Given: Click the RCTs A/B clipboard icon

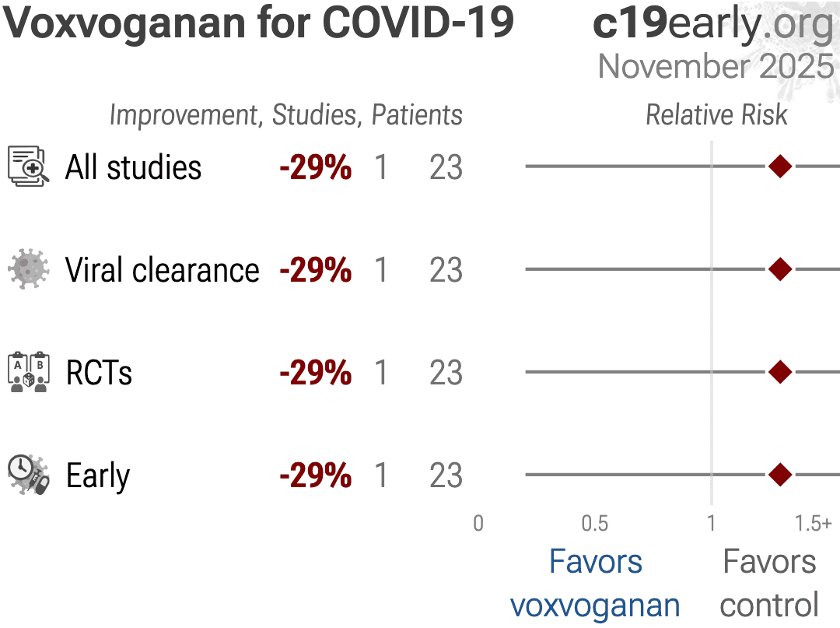Looking at the screenshot, I should click(28, 372).
